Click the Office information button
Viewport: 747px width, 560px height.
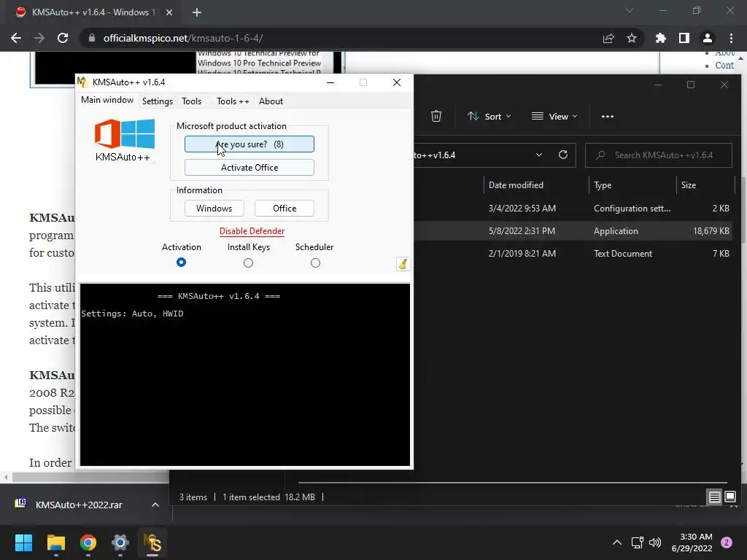285,209
